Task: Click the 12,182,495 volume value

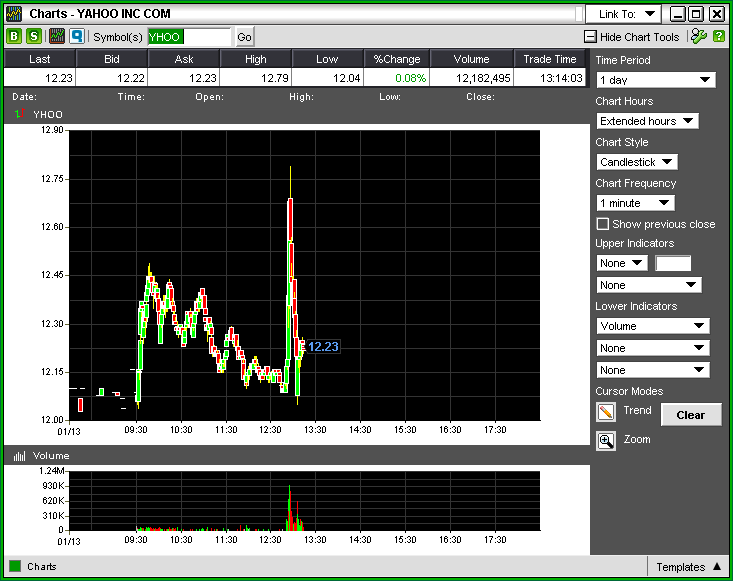Action: 483,78
